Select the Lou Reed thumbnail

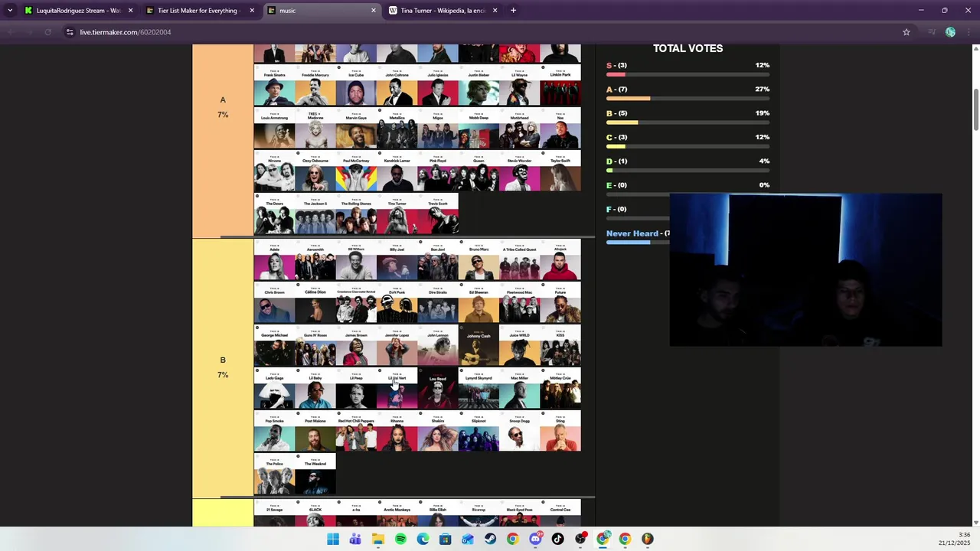pyautogui.click(x=438, y=389)
